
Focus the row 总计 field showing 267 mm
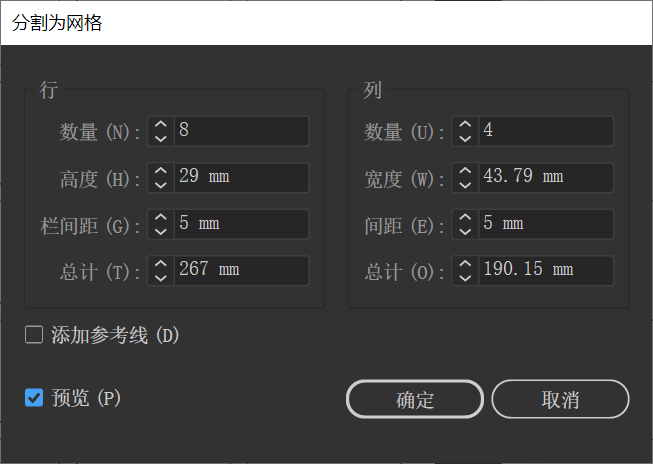click(241, 270)
